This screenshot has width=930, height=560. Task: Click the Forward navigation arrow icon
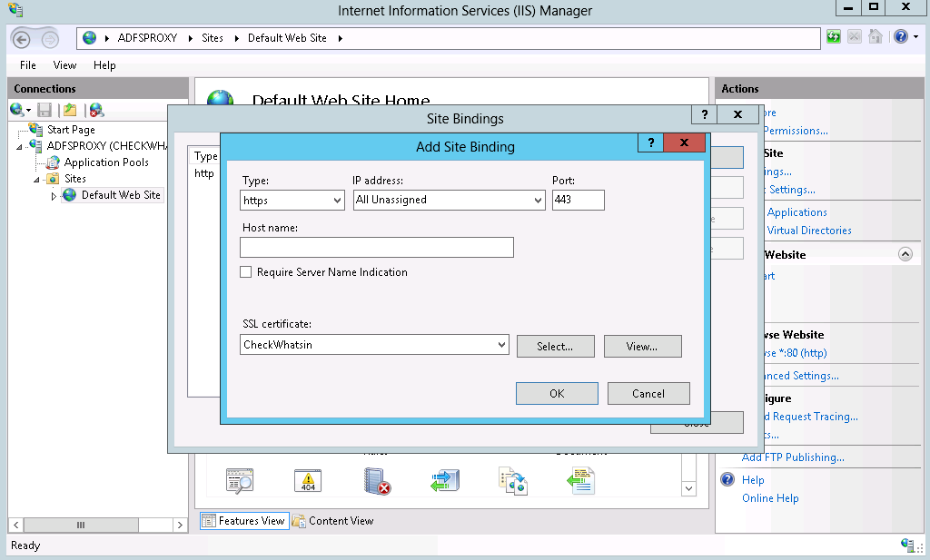51,40
